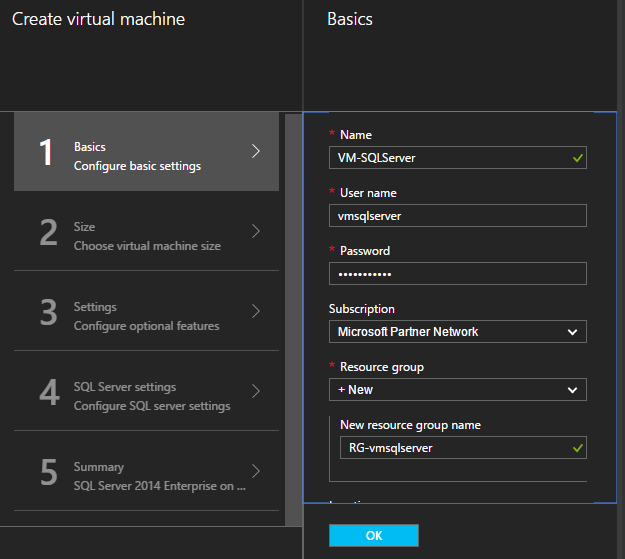
Task: Click chevron arrow next to Basics step
Action: coord(256,152)
